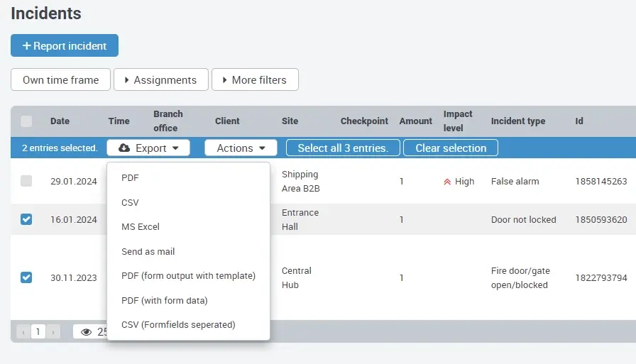Choose MS Excel from export menu

tap(141, 227)
